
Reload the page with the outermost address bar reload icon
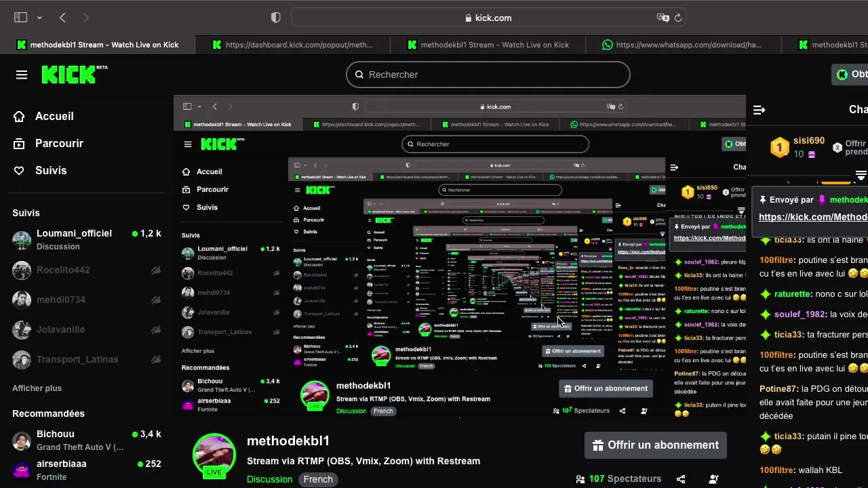pos(677,18)
